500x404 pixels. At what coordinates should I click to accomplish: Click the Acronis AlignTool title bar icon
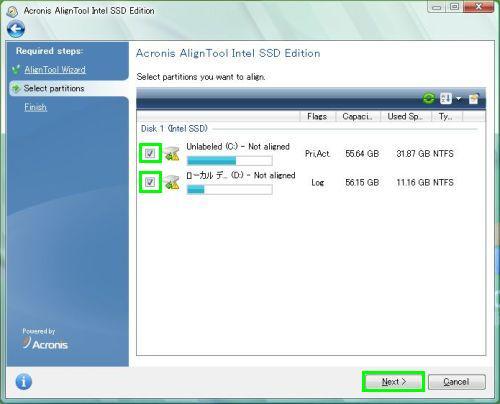13,11
